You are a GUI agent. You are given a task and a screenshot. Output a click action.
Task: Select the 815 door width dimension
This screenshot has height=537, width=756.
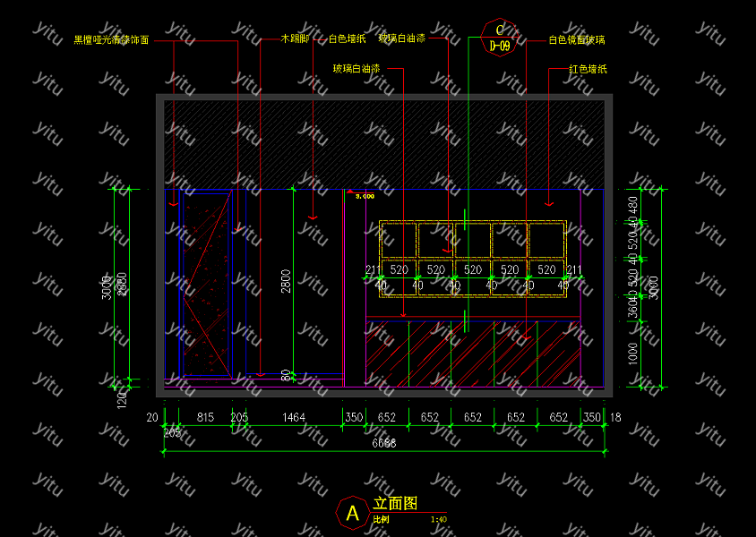(205, 417)
